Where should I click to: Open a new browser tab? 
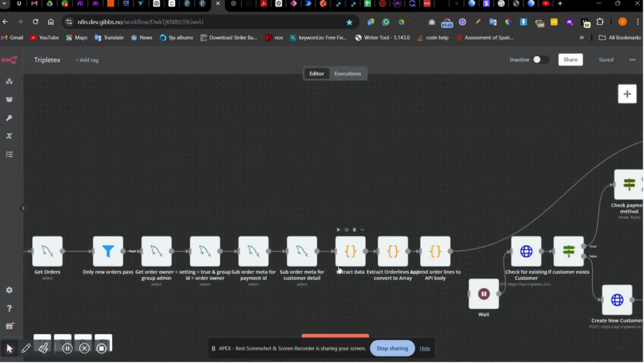(560, 3)
